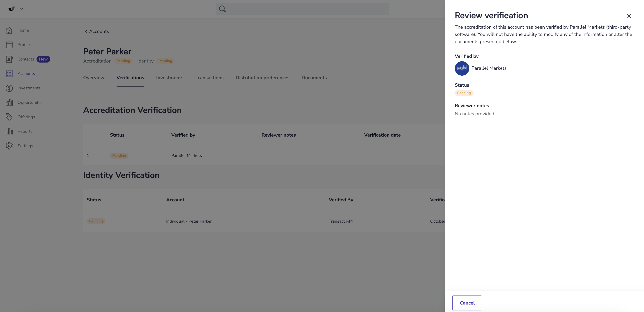The width and height of the screenshot is (644, 312).
Task: Click the Contacts address book icon
Action: pyautogui.click(x=9, y=59)
